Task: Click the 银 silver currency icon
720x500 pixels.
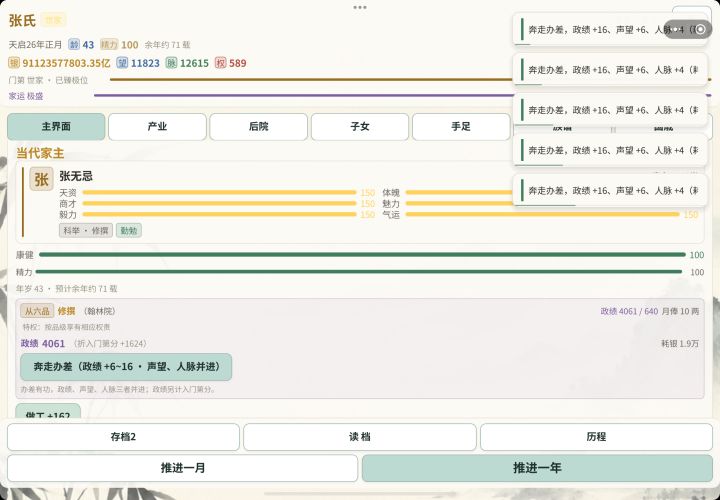Action: pyautogui.click(x=14, y=63)
